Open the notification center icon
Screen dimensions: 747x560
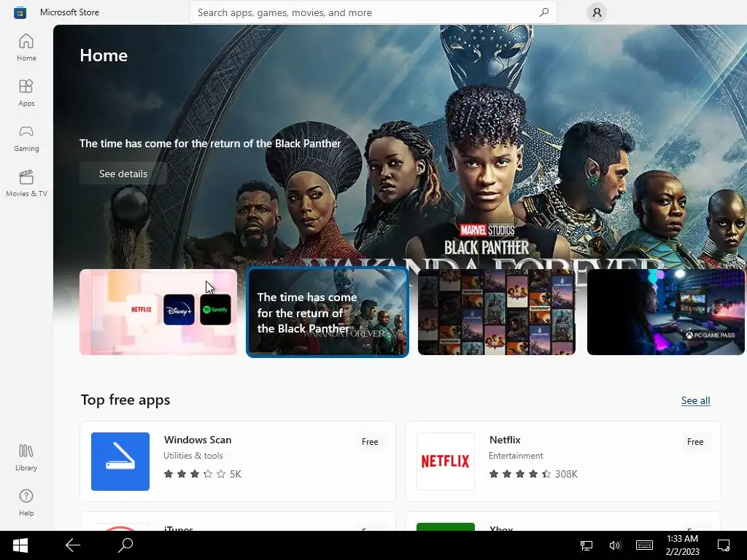[x=724, y=545]
